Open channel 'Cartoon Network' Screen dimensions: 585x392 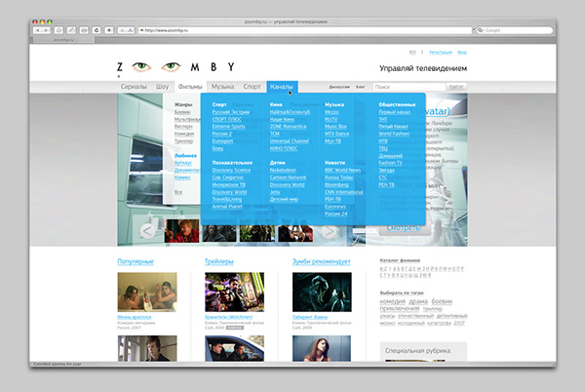pos(288,177)
